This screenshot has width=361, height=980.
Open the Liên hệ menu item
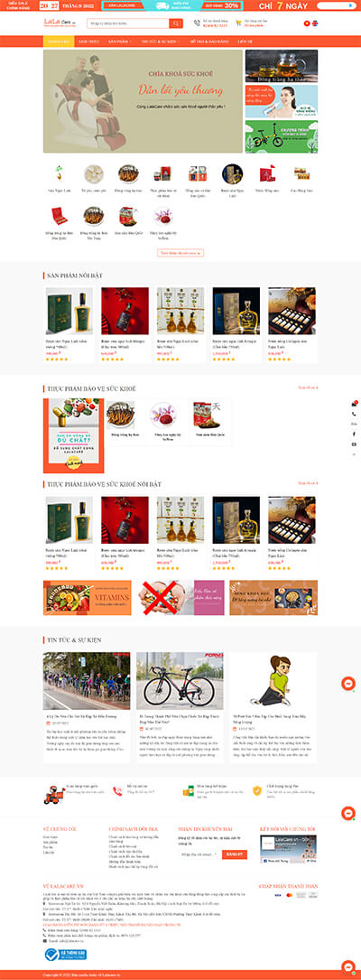click(245, 42)
